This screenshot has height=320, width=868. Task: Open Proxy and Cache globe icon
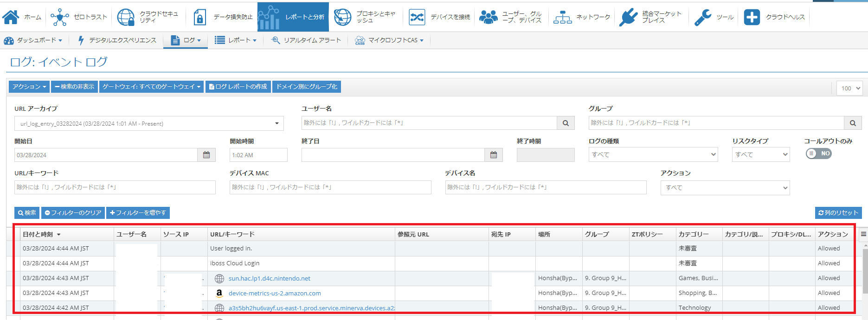click(342, 17)
